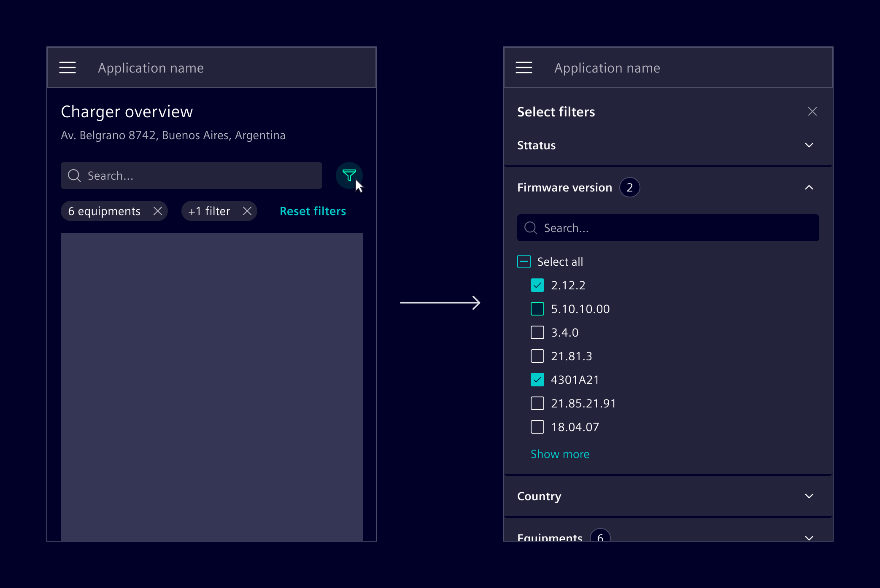Click Show more firmware versions
The width and height of the screenshot is (880, 588).
click(560, 454)
